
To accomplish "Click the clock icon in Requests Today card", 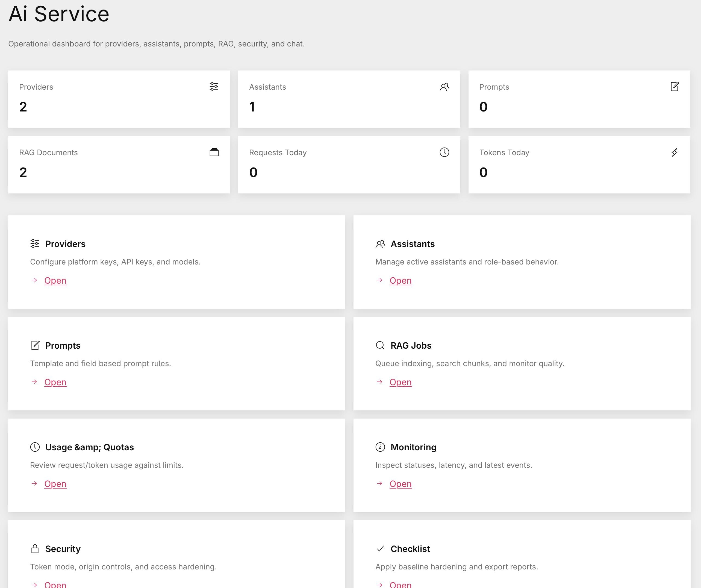I will [x=444, y=152].
